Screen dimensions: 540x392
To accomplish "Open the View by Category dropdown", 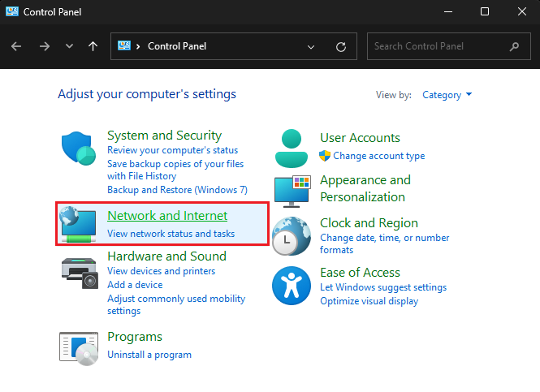I will [x=447, y=95].
